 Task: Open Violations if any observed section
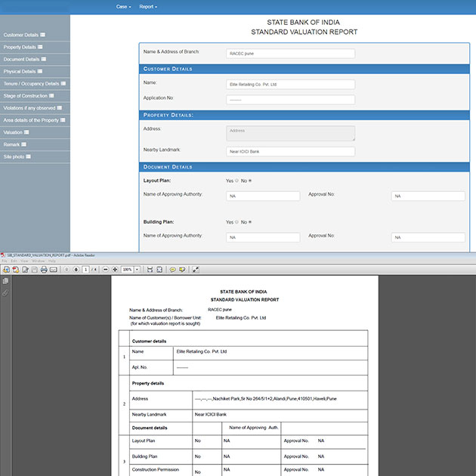click(32, 108)
